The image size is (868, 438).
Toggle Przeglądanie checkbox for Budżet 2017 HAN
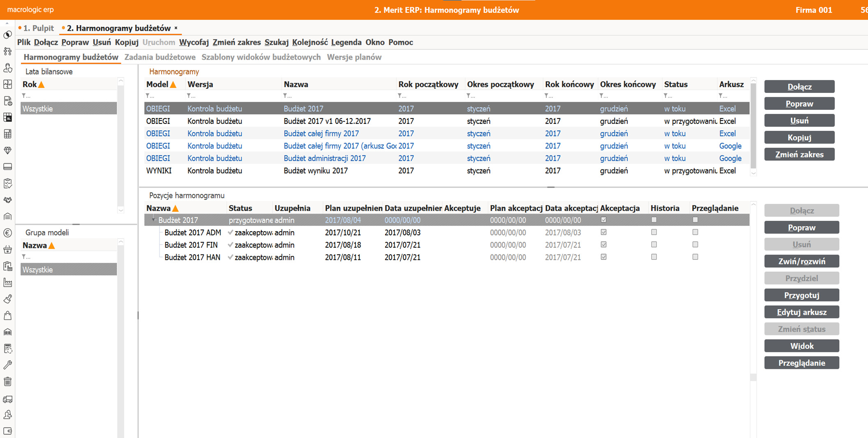click(x=695, y=257)
